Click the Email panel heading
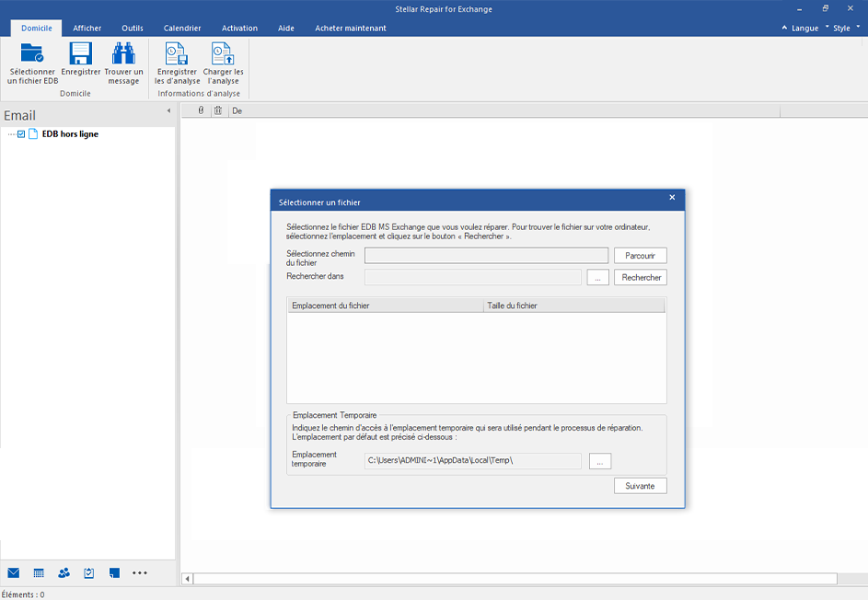Image resolution: width=868 pixels, height=600 pixels. pos(19,115)
